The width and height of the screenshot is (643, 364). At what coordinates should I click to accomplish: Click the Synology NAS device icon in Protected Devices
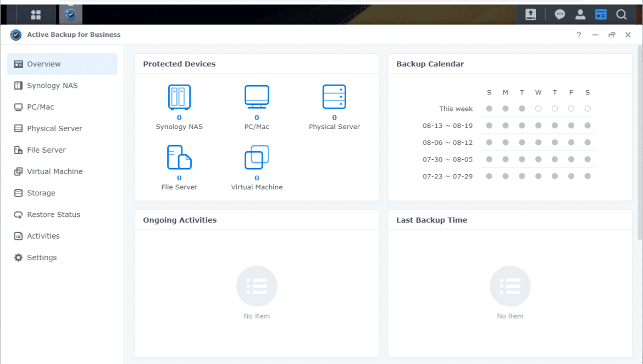point(179,97)
